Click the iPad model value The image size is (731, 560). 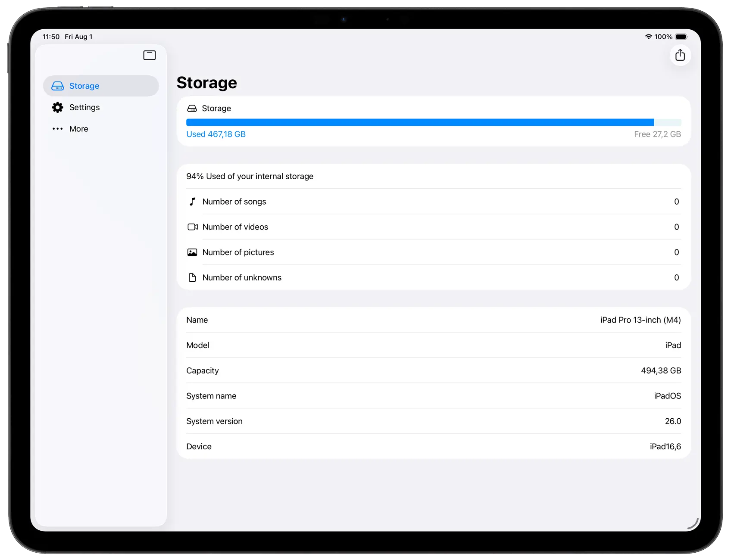point(673,345)
